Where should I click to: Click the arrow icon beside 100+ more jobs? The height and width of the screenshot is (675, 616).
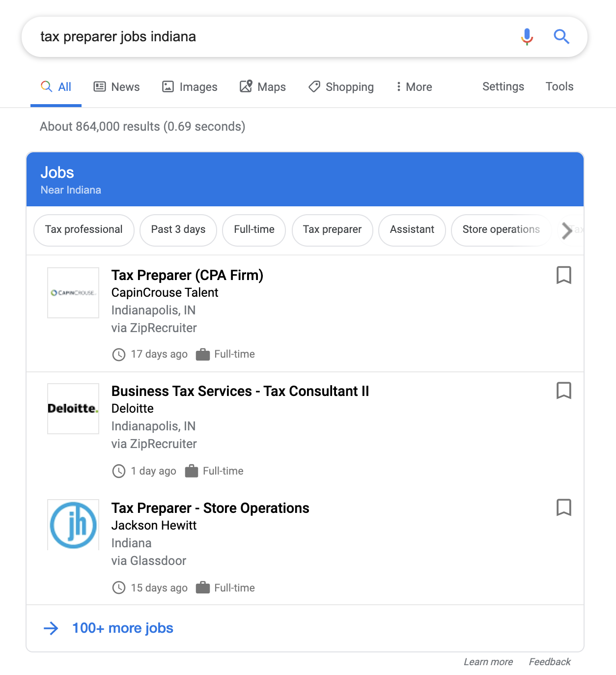[51, 628]
